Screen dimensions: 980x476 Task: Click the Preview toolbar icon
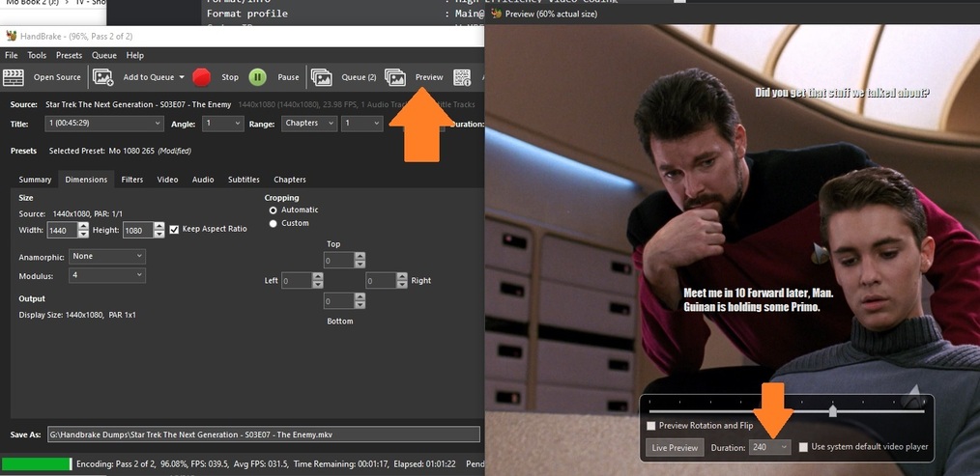[x=395, y=77]
